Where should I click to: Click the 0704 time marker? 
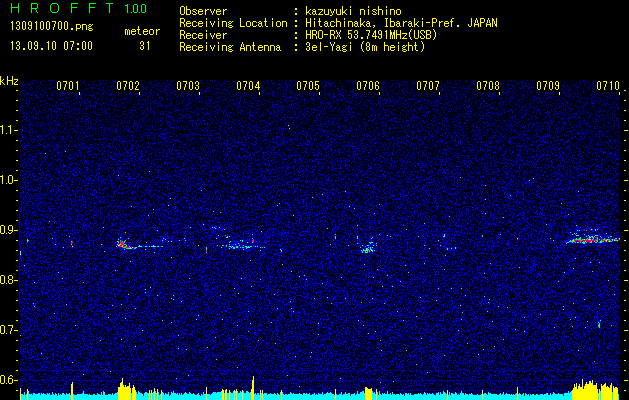pyautogui.click(x=248, y=86)
